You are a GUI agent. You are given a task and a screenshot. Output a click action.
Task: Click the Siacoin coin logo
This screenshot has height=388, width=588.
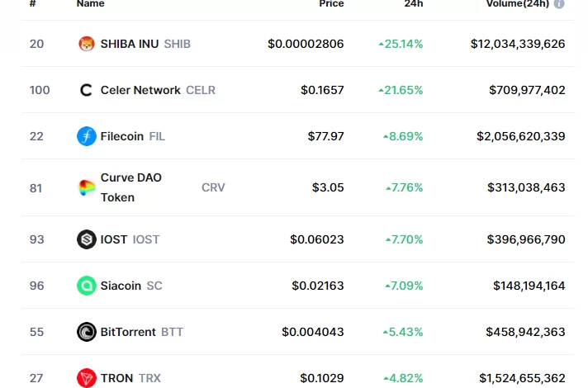[87, 286]
